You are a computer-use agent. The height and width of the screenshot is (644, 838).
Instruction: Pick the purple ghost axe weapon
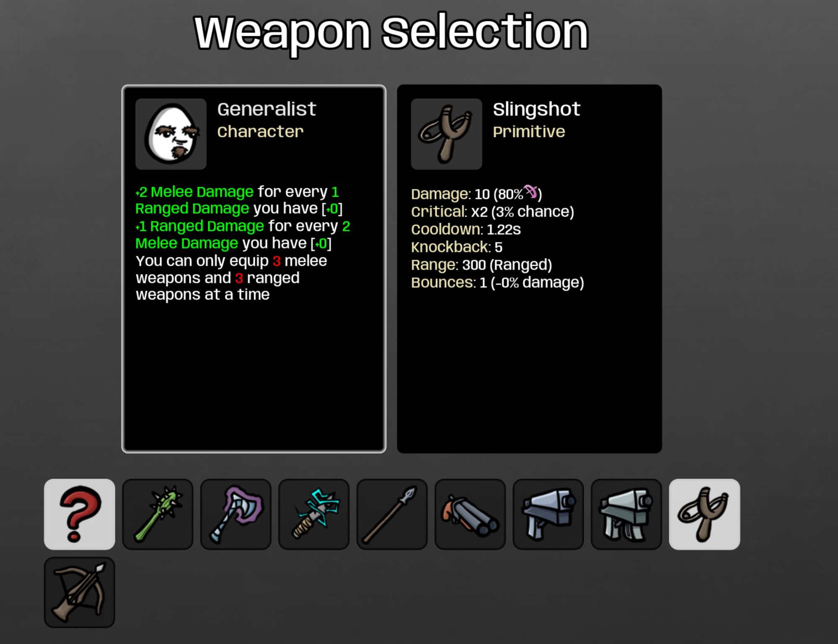pos(236,514)
